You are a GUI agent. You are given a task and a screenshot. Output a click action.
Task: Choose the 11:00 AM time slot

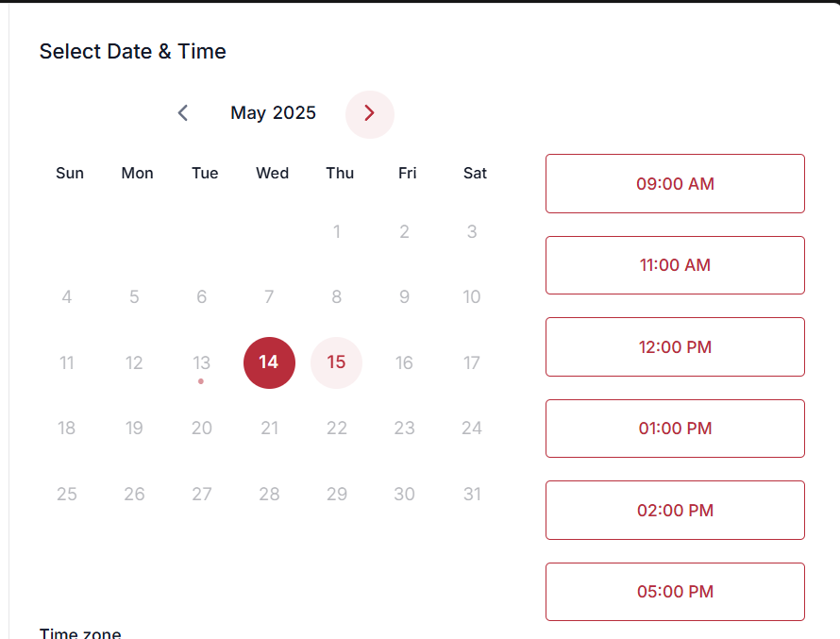click(675, 265)
